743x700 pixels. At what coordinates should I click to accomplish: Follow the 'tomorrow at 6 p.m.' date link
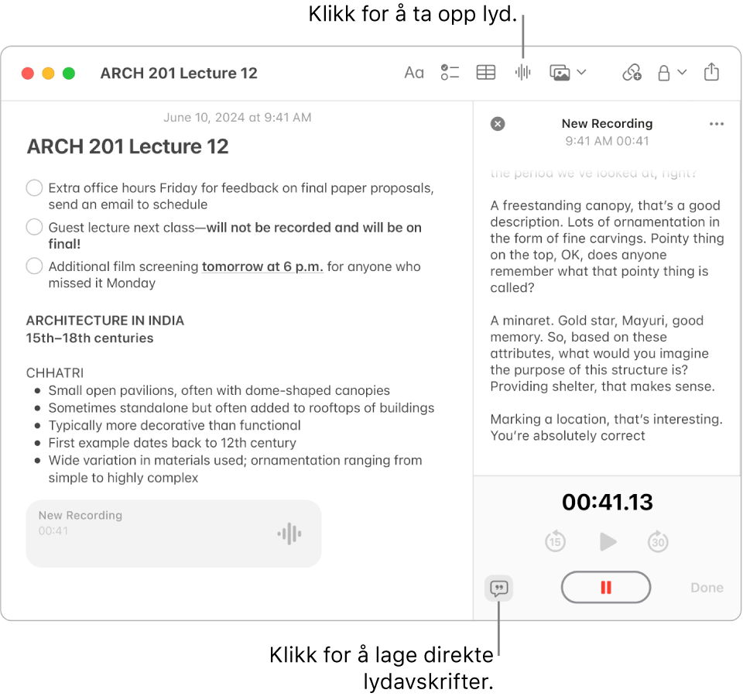(x=262, y=267)
